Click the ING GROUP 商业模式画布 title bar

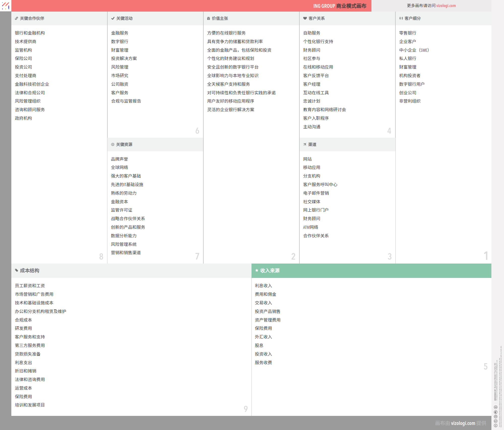tap(339, 6)
